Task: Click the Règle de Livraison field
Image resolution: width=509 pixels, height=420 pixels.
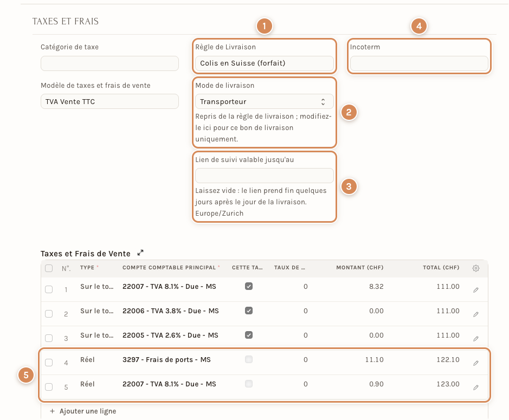Action: (264, 63)
